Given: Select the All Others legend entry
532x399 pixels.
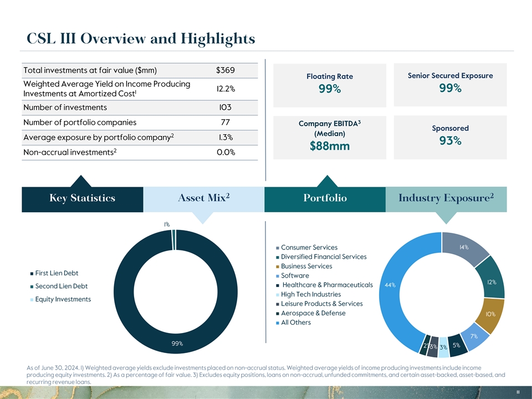Looking at the screenshot, I should pos(296,323).
